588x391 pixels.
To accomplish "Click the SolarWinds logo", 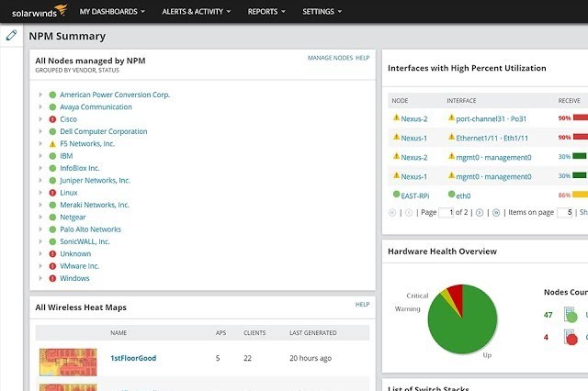I will tap(40, 11).
